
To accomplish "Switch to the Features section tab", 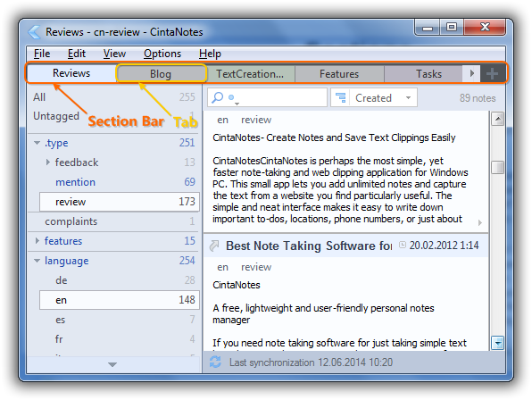I will click(x=339, y=73).
